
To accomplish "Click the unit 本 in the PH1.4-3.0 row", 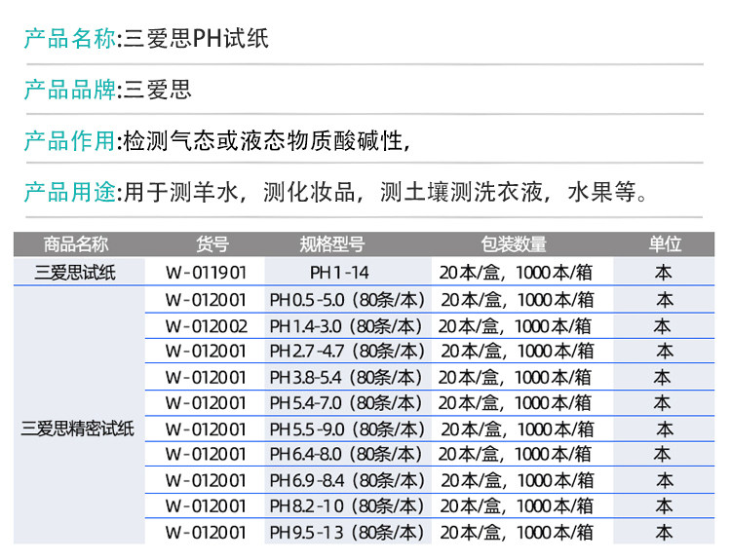I will click(662, 326).
